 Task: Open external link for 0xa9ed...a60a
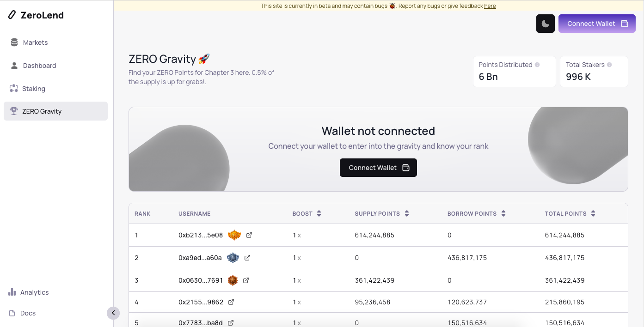point(247,258)
